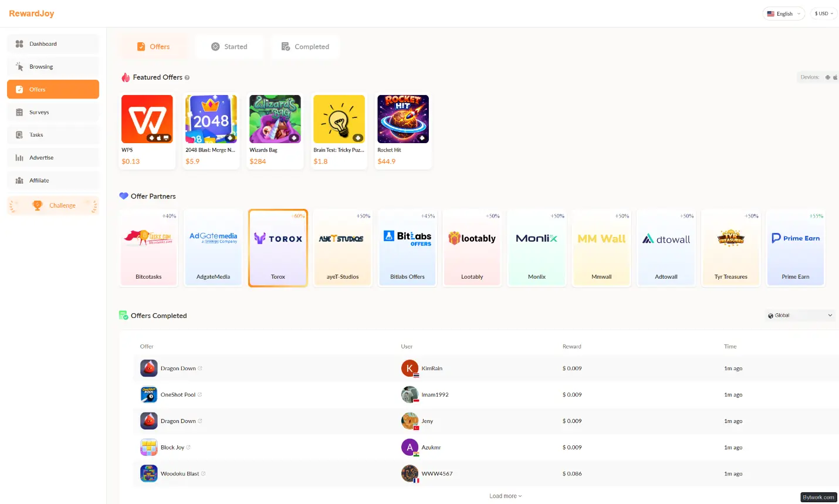Open the Bitlabs Offers partner card
Viewport: 839px width, 504px height.
tap(408, 248)
